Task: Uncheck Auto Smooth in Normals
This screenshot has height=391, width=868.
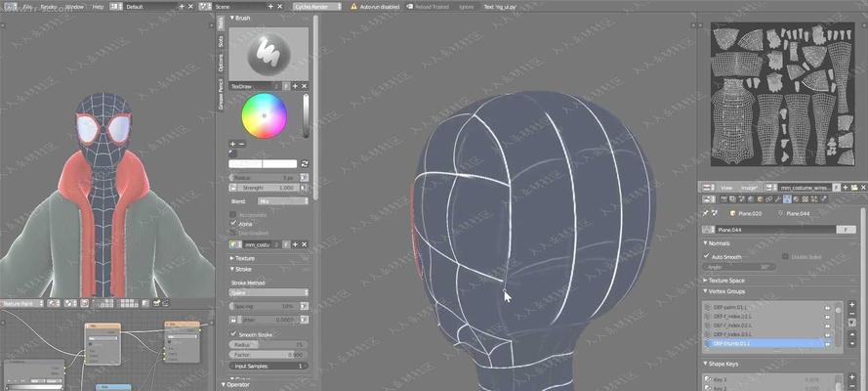Action: 706,256
